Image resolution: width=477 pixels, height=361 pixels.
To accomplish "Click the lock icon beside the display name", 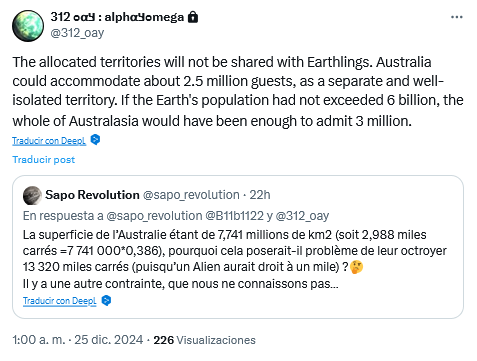I will 193,17.
